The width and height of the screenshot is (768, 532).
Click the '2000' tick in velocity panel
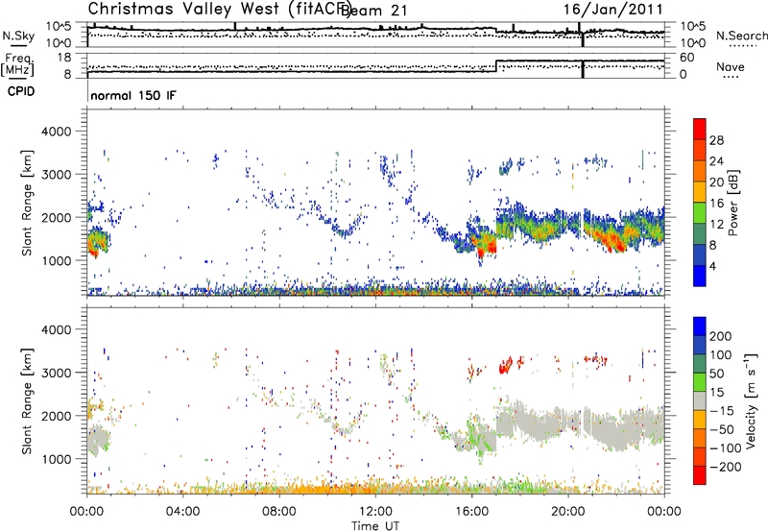point(56,416)
